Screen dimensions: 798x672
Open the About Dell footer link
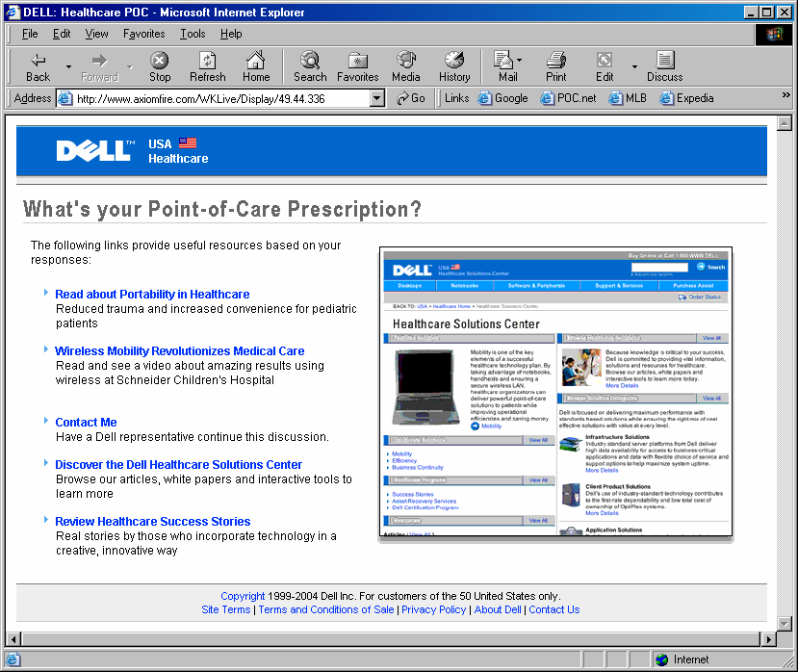click(x=498, y=609)
